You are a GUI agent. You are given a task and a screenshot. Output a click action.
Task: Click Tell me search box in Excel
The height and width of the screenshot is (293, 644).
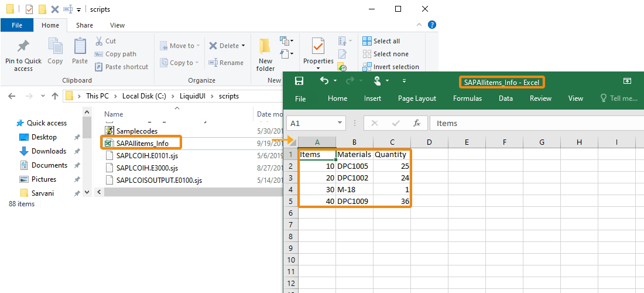click(x=619, y=98)
